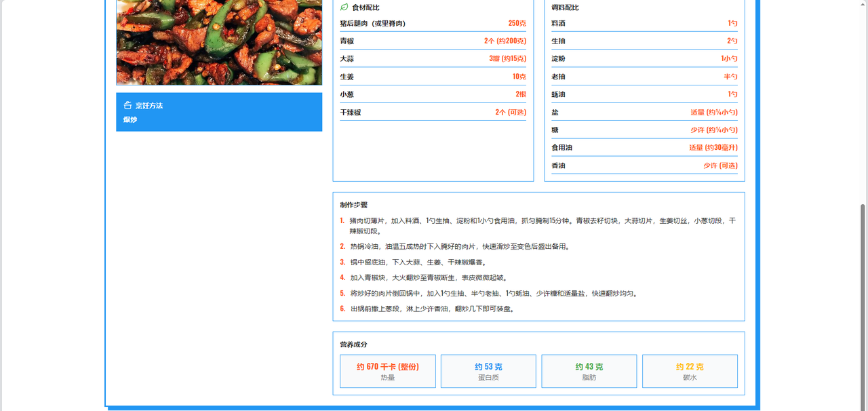Click the 蚝油 seasoning row
The height and width of the screenshot is (411, 868).
[644, 95]
